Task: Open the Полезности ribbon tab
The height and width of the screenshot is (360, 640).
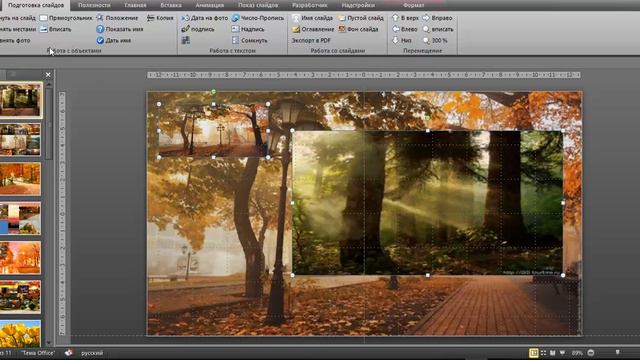Action: (x=94, y=5)
